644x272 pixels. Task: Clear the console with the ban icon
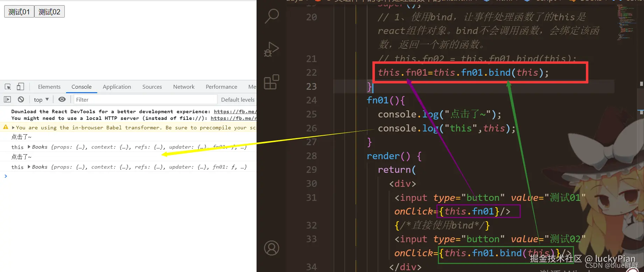coord(21,100)
